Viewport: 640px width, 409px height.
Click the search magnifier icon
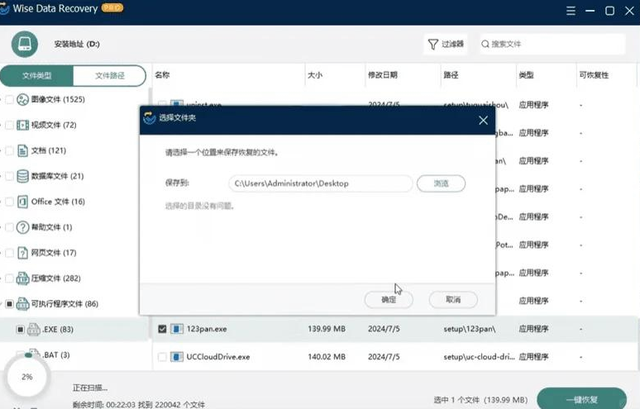(485, 44)
